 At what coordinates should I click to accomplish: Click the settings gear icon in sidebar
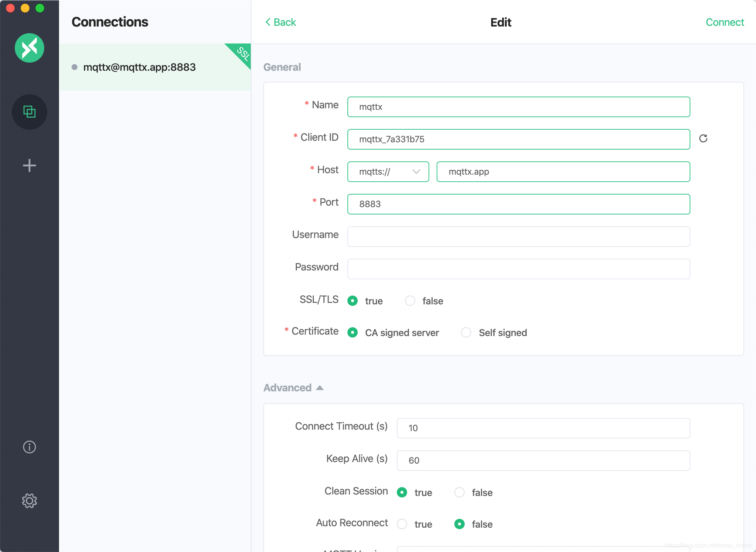[30, 501]
